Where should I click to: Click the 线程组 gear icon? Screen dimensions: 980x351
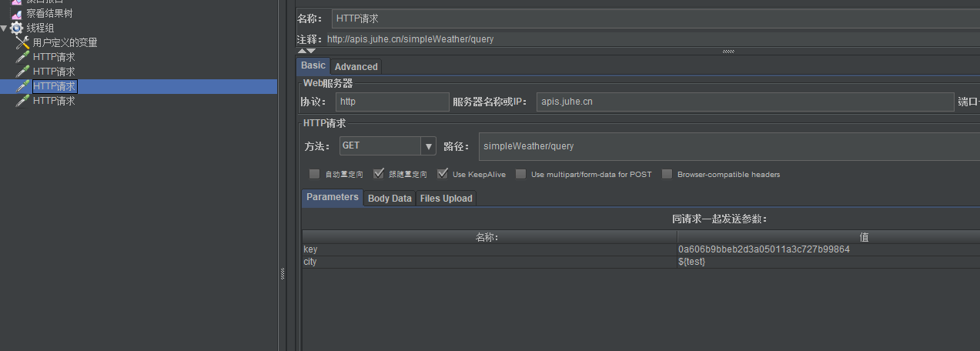coord(16,28)
